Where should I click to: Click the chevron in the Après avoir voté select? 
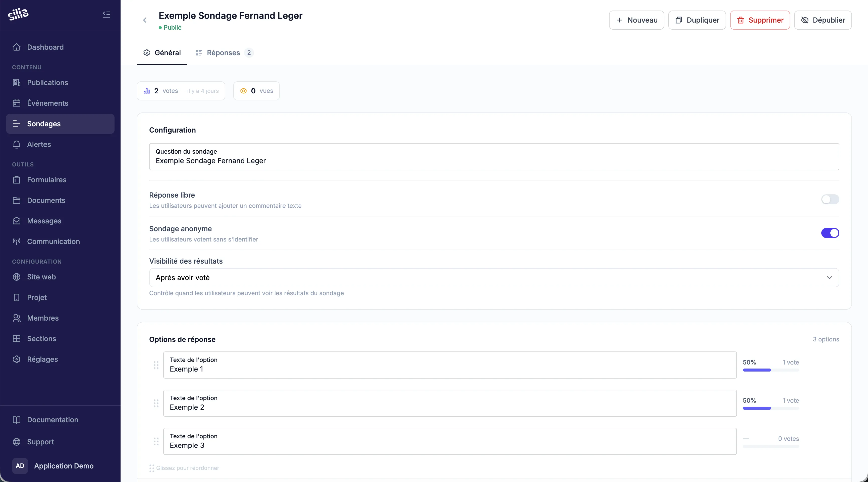829,278
